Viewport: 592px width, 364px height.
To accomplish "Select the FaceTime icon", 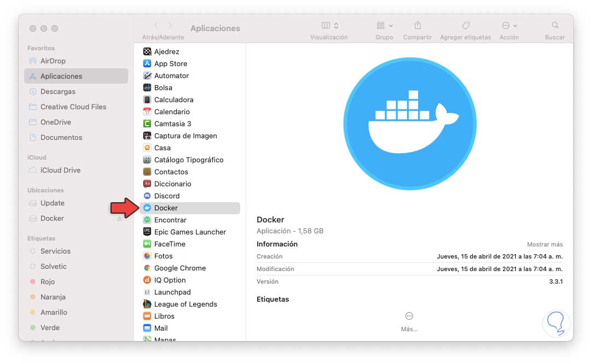I will tap(147, 244).
